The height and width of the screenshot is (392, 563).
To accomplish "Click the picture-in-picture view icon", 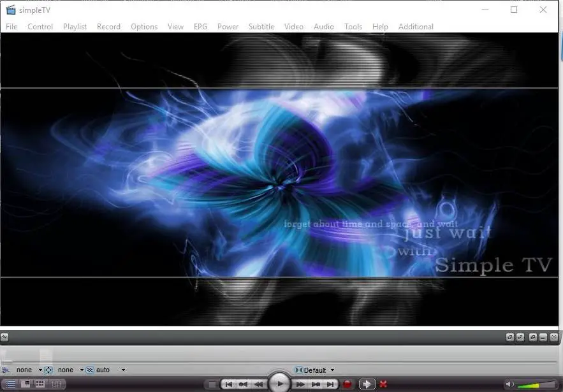I will coord(26,384).
